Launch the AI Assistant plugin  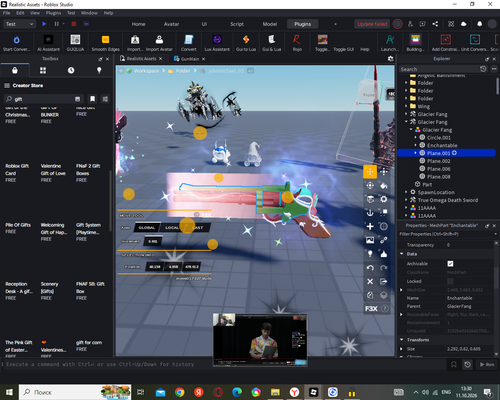[48, 43]
